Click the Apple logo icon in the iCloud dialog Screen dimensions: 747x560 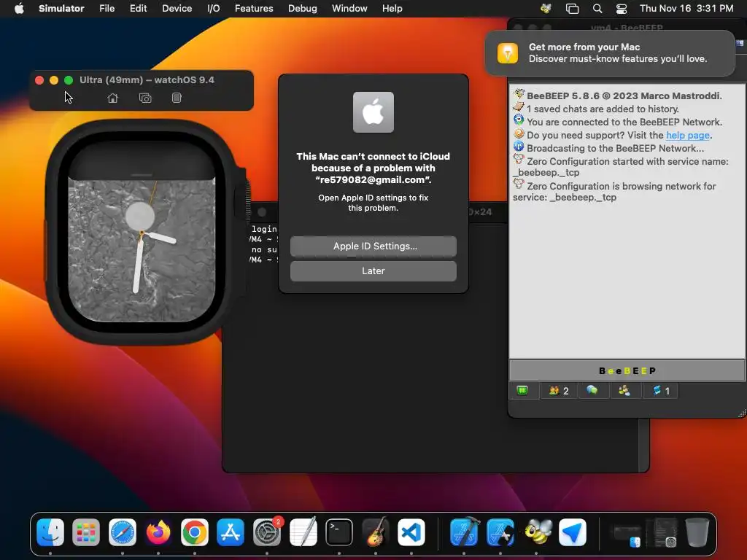coord(373,112)
